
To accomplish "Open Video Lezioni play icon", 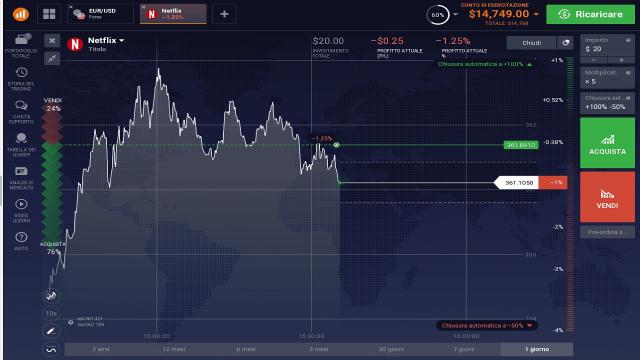I will (21, 204).
